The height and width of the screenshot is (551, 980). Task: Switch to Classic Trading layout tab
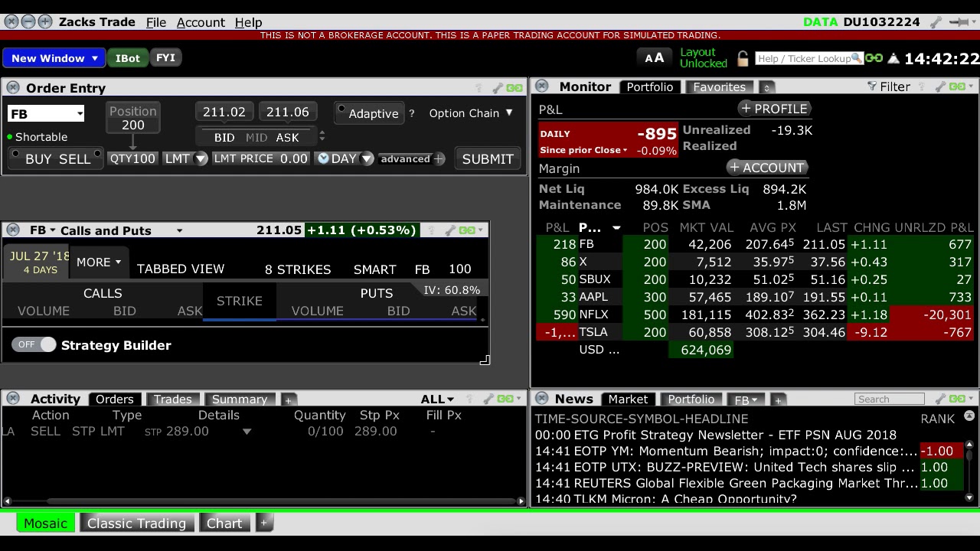[136, 523]
